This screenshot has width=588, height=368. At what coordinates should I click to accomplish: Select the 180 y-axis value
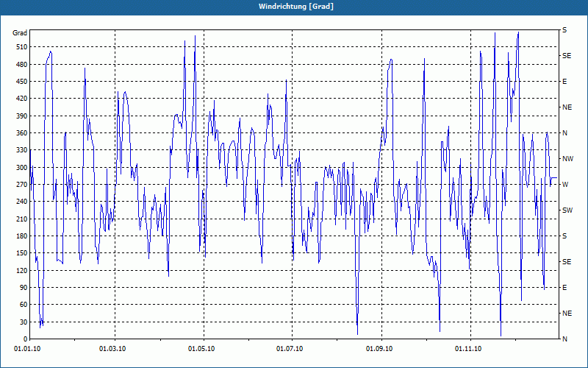22,236
